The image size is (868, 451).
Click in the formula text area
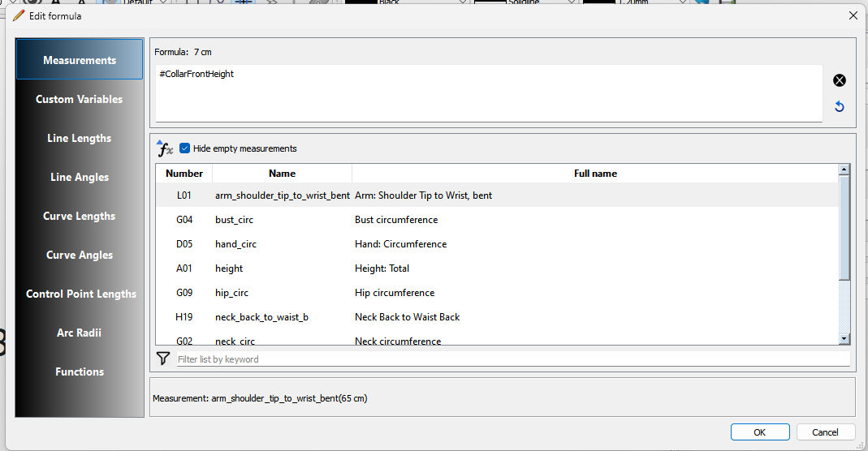coord(487,93)
